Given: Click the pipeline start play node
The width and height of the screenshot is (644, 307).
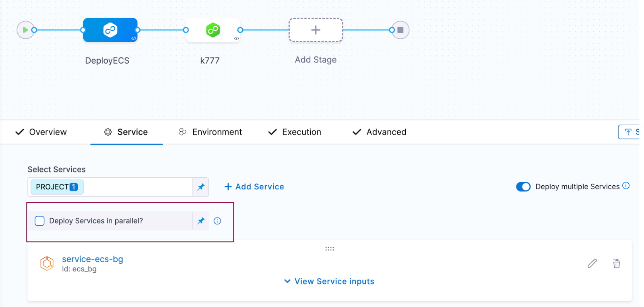Looking at the screenshot, I should pos(25,30).
